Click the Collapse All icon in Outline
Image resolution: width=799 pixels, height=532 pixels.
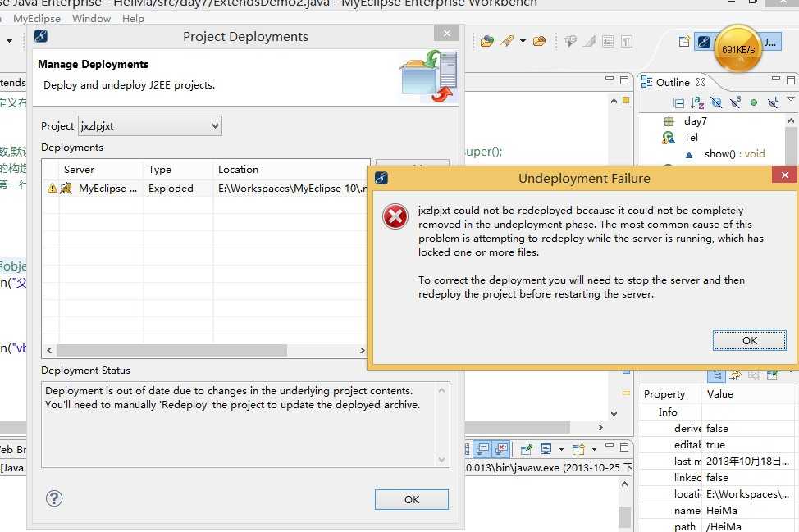(678, 103)
